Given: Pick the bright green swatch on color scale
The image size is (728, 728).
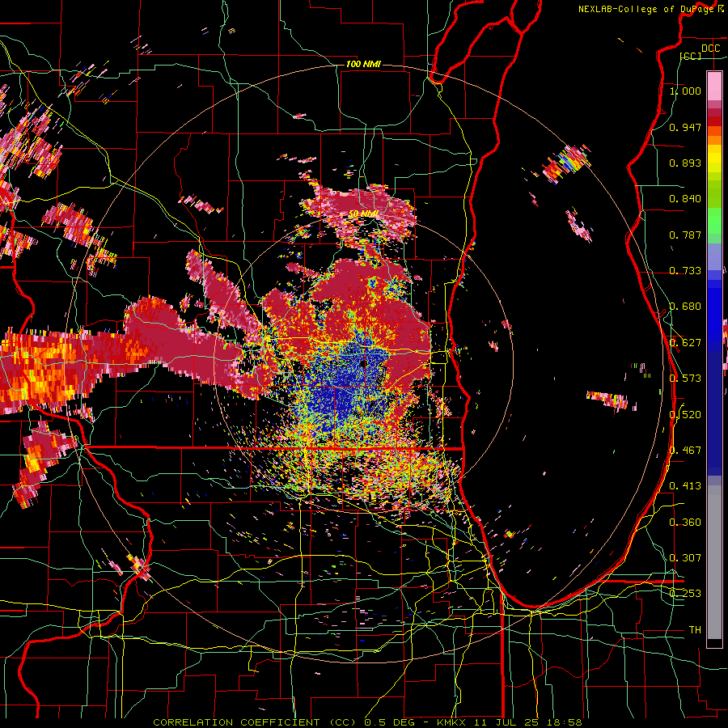Looking at the screenshot, I should (x=714, y=221).
